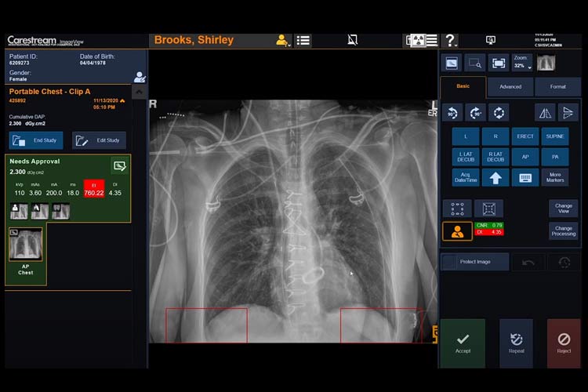Viewport: 588px width, 392px height.
Task: Rotate image 90 degrees clockwise
Action: click(475, 112)
